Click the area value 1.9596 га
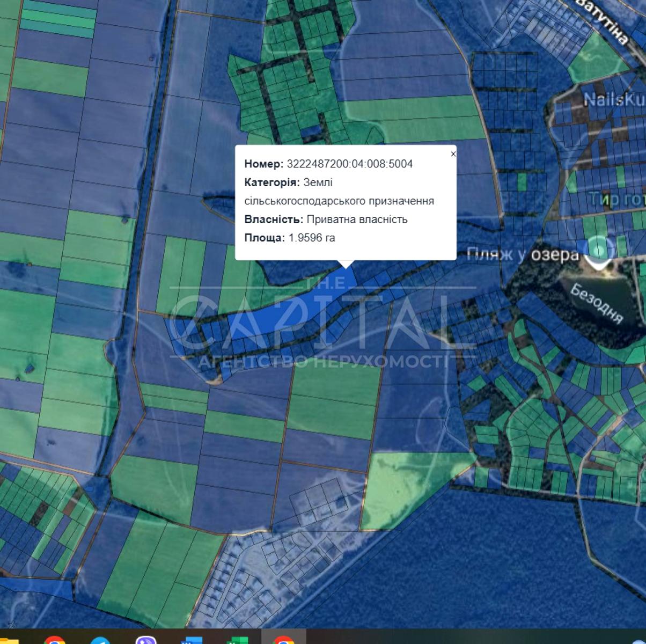646x644 pixels. tap(312, 238)
